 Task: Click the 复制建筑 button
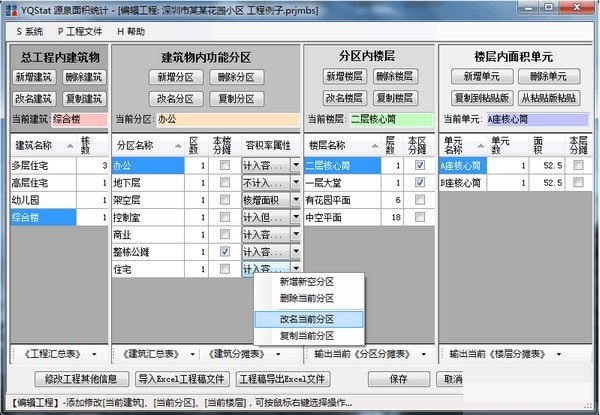point(84,99)
